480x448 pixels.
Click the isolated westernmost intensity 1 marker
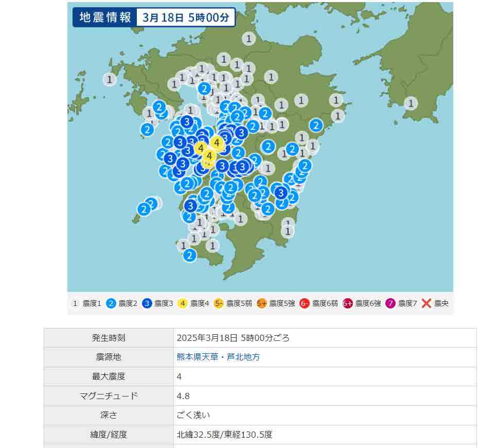110,79
